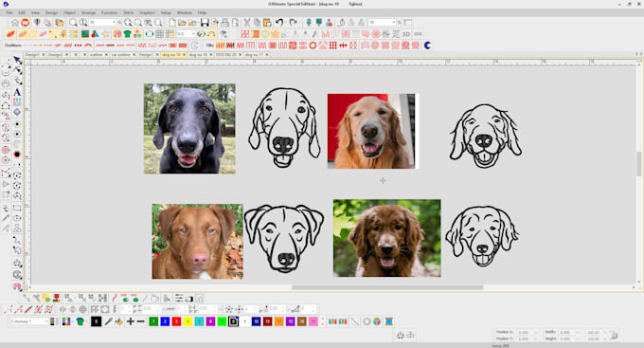Image resolution: width=644 pixels, height=348 pixels.
Task: Click the Home icon in the top toolbar
Action: coord(15,22)
